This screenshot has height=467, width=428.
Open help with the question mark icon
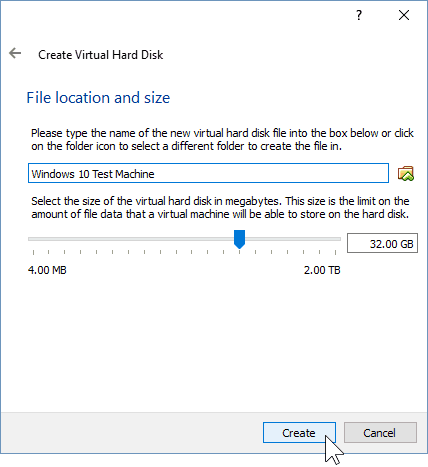[x=359, y=15]
